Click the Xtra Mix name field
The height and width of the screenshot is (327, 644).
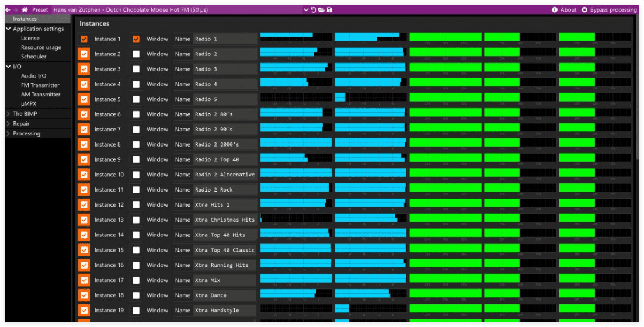225,280
